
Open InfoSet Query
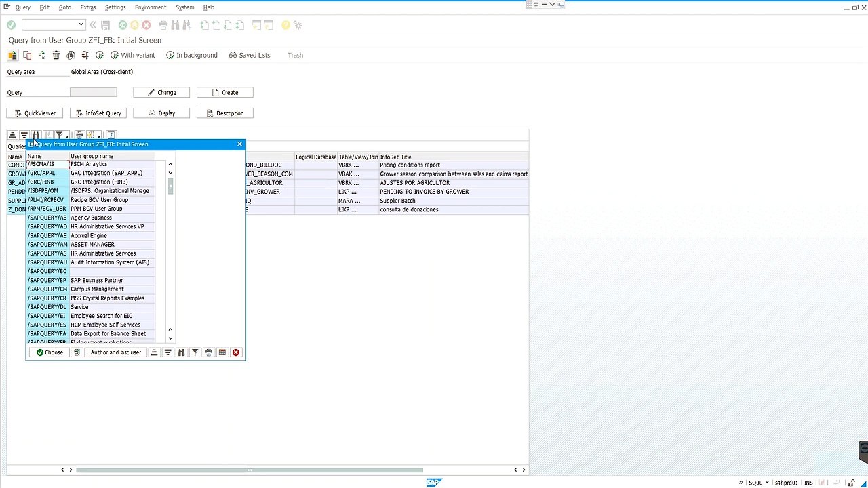(x=98, y=113)
